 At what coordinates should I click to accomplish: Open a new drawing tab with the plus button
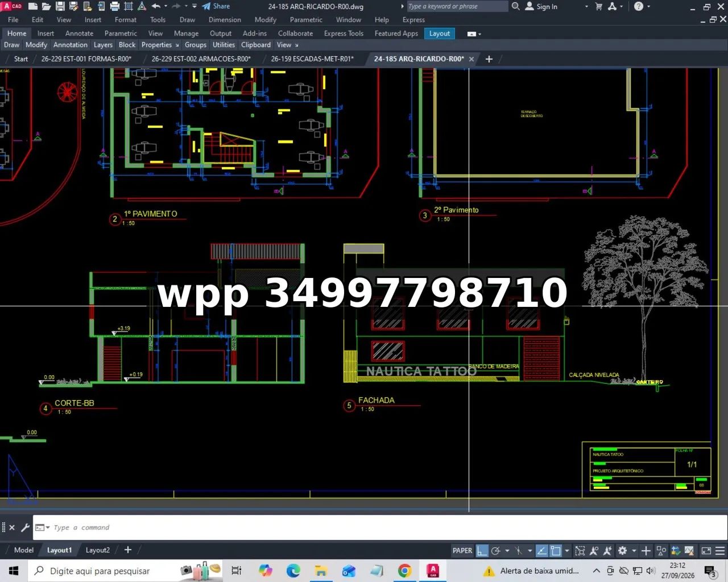(x=489, y=59)
